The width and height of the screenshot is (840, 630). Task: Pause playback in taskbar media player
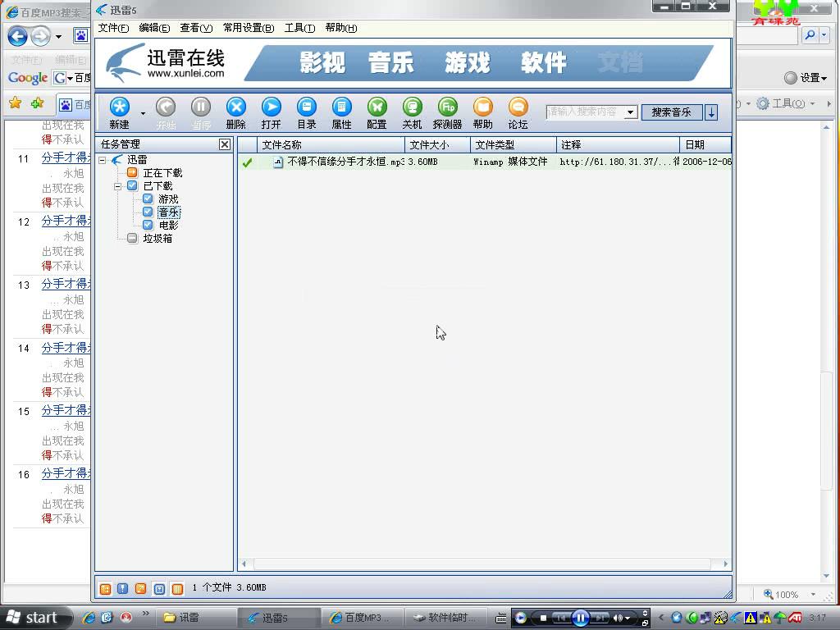coord(580,618)
